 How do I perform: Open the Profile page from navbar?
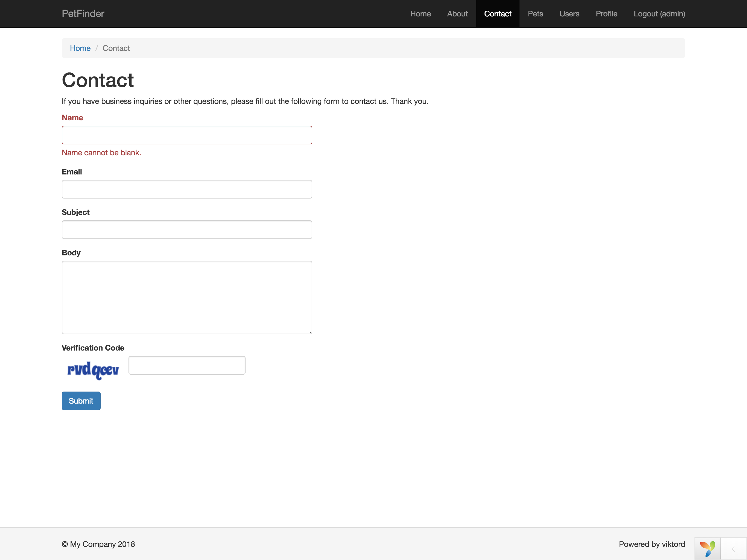[606, 14]
